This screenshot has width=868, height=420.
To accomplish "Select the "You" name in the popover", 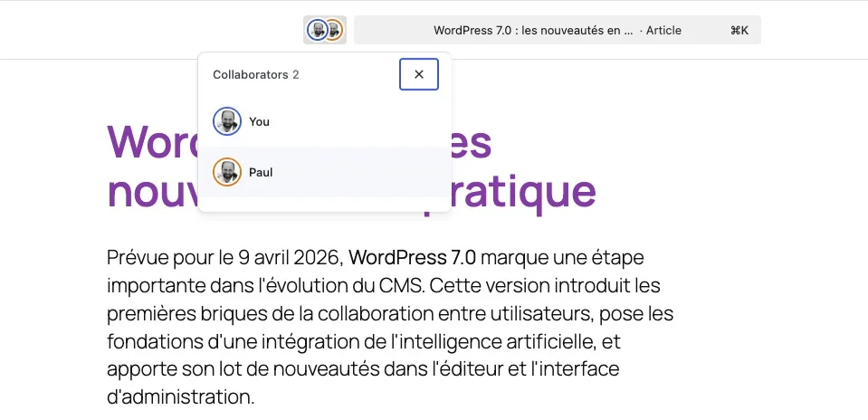I will 259,121.
